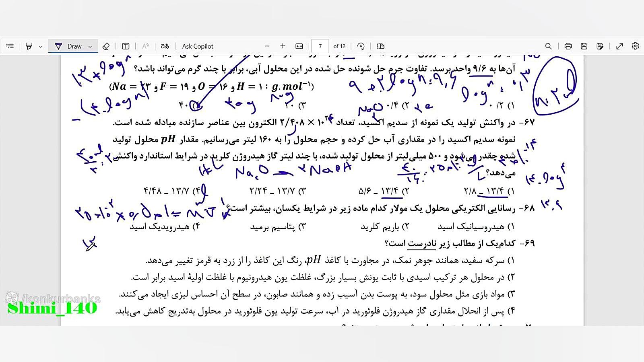Save the PDF document

[584, 46]
